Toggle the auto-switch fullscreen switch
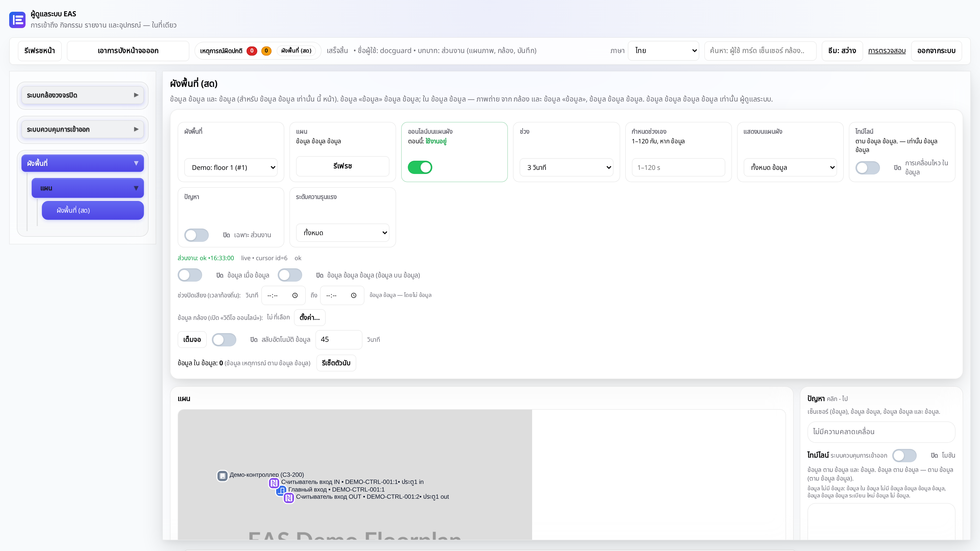This screenshot has height=551, width=980. click(224, 340)
